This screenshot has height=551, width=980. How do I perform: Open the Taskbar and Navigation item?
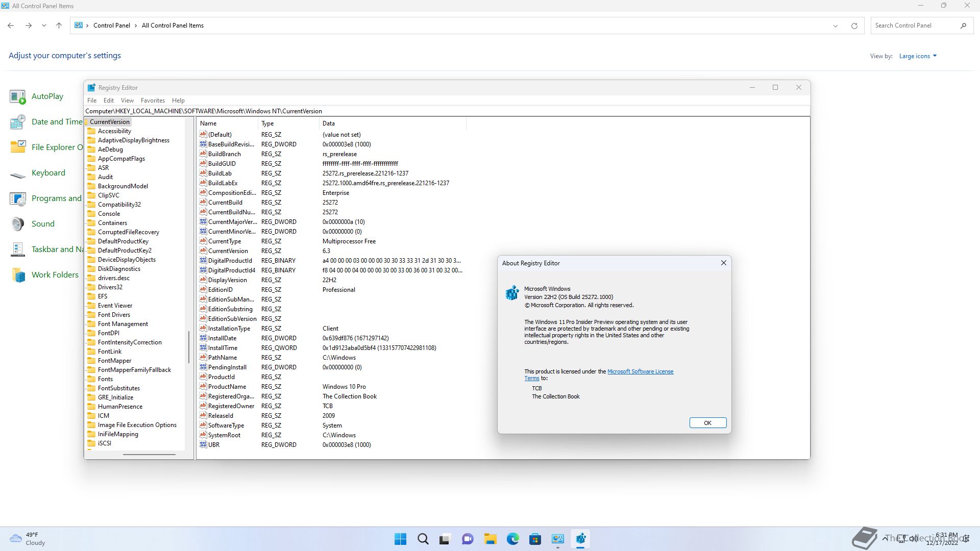[x=46, y=249]
